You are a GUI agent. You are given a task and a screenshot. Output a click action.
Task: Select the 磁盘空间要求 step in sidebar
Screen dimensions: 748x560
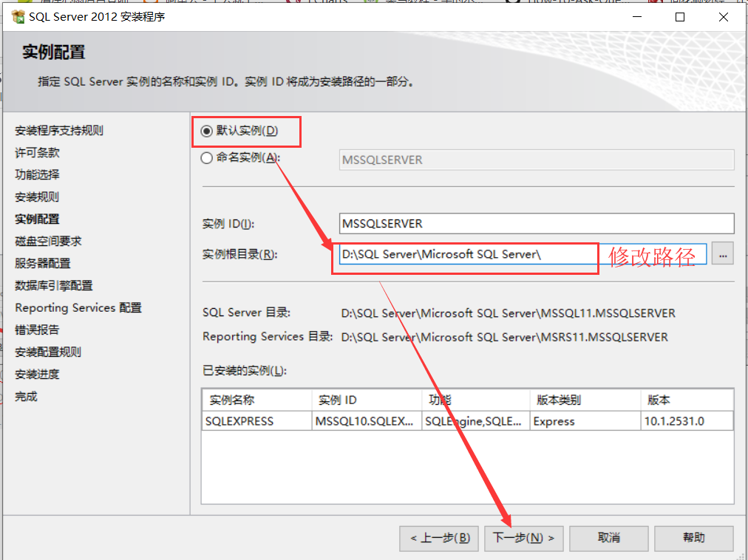point(48,242)
